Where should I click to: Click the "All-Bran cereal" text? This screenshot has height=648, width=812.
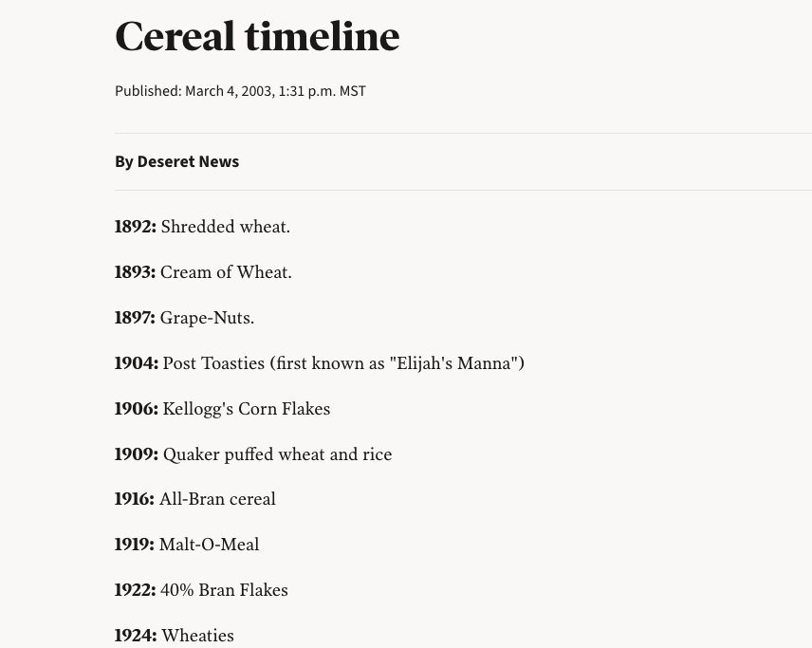coord(217,499)
